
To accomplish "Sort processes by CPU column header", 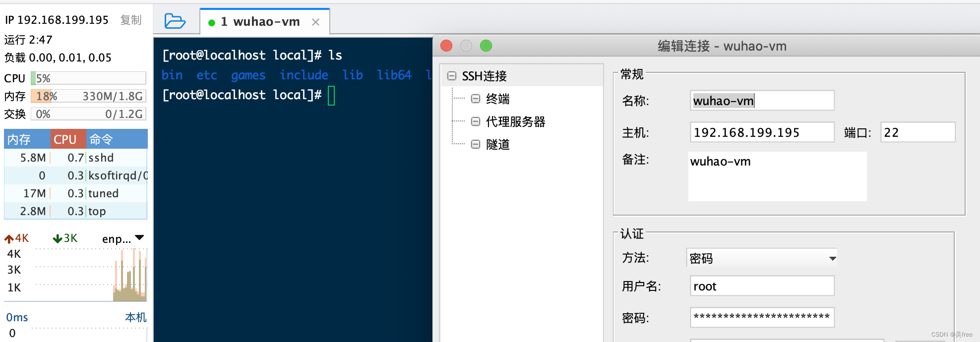I will pos(68,139).
